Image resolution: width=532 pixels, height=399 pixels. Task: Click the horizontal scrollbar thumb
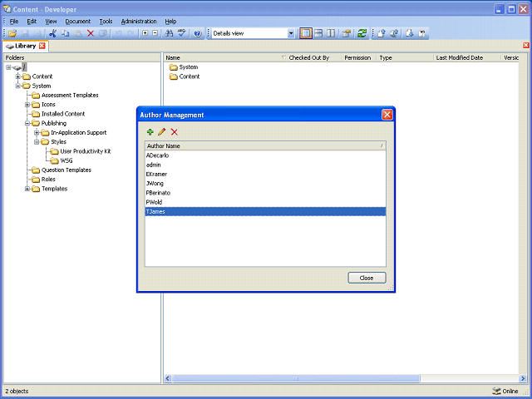296,378
